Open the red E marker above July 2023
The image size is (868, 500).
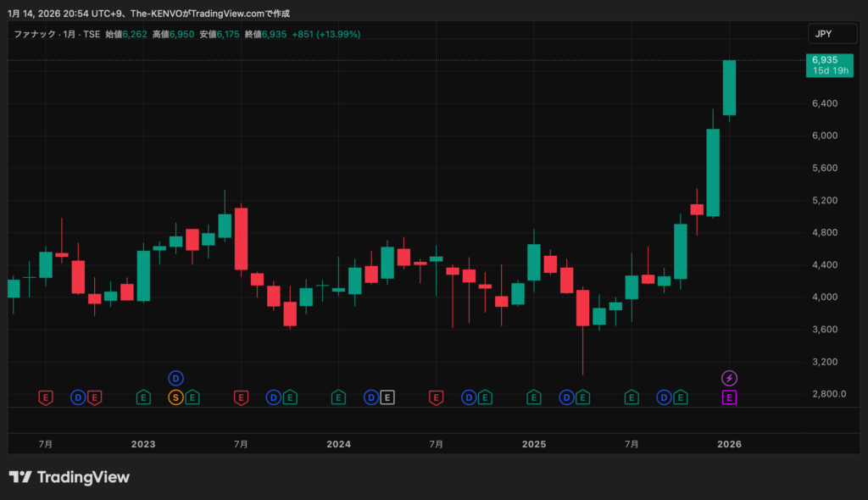pyautogui.click(x=241, y=397)
